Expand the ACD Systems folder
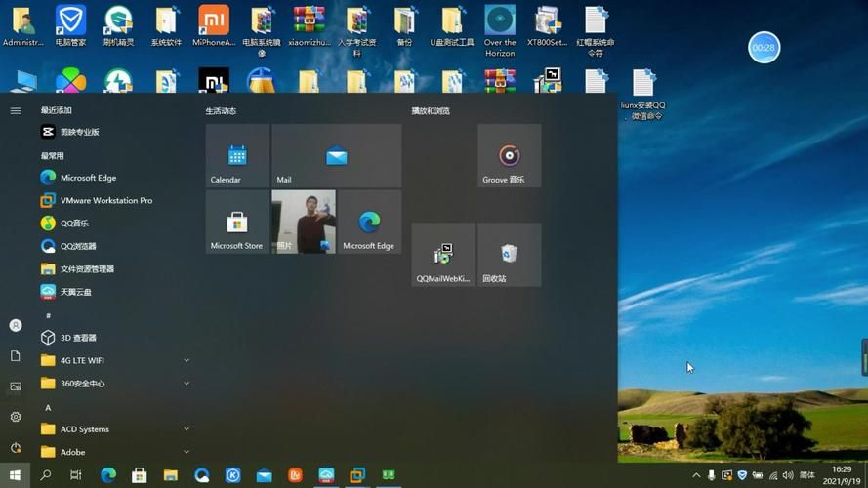This screenshot has height=488, width=868. pos(186,429)
